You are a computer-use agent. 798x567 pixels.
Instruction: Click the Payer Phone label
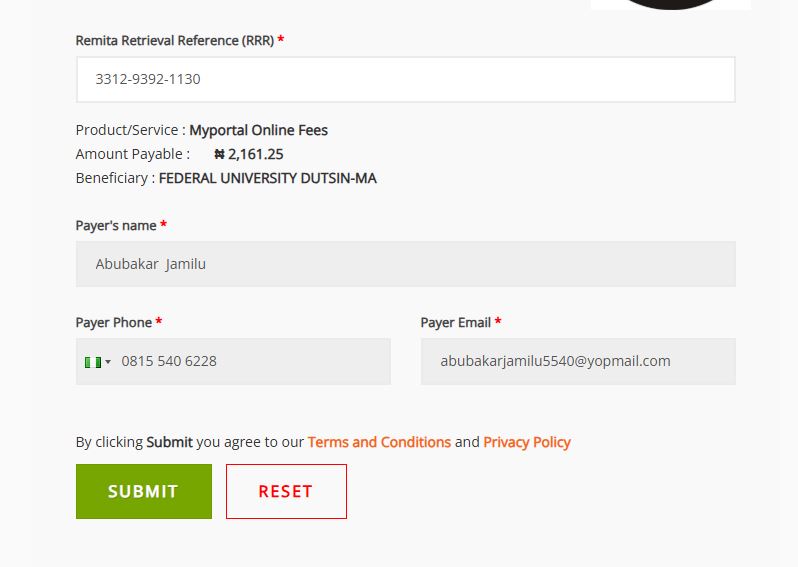pyautogui.click(x=113, y=323)
